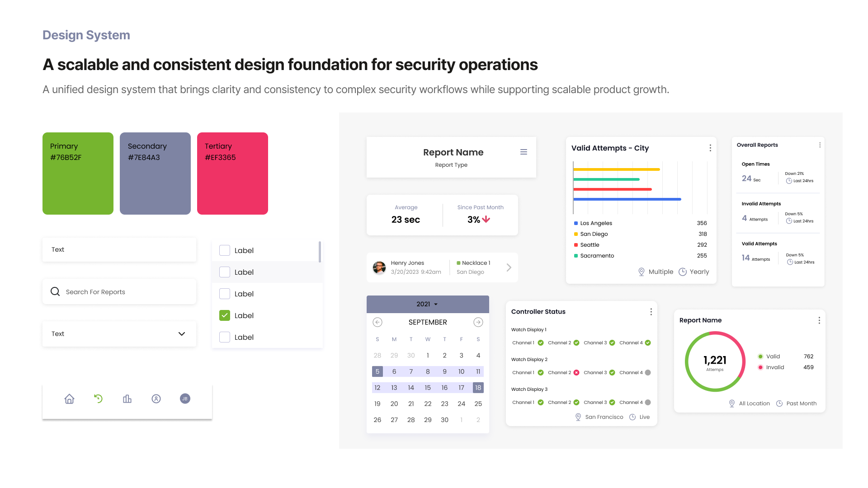Open the 2021 year dropdown
This screenshot has height=488, width=868.
pos(427,304)
